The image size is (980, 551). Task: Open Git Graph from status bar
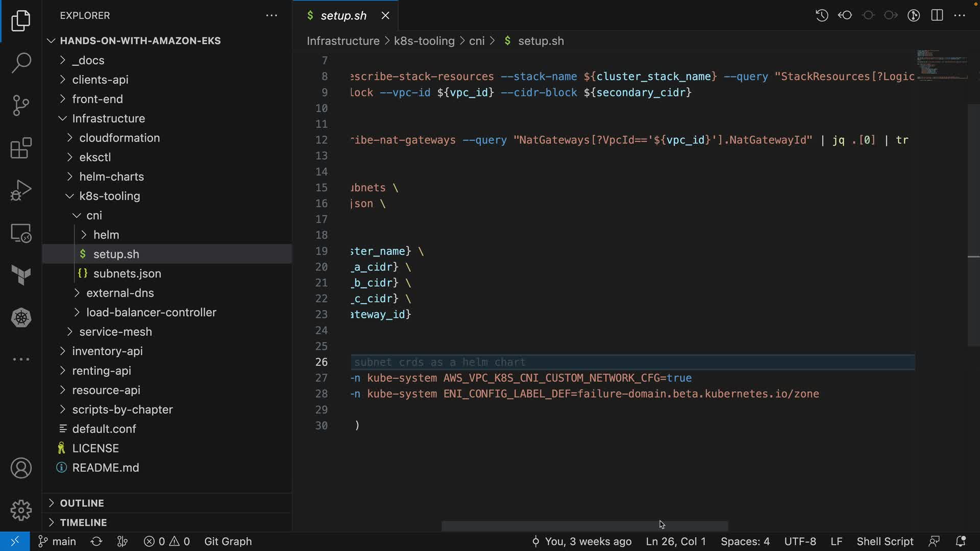pyautogui.click(x=228, y=541)
